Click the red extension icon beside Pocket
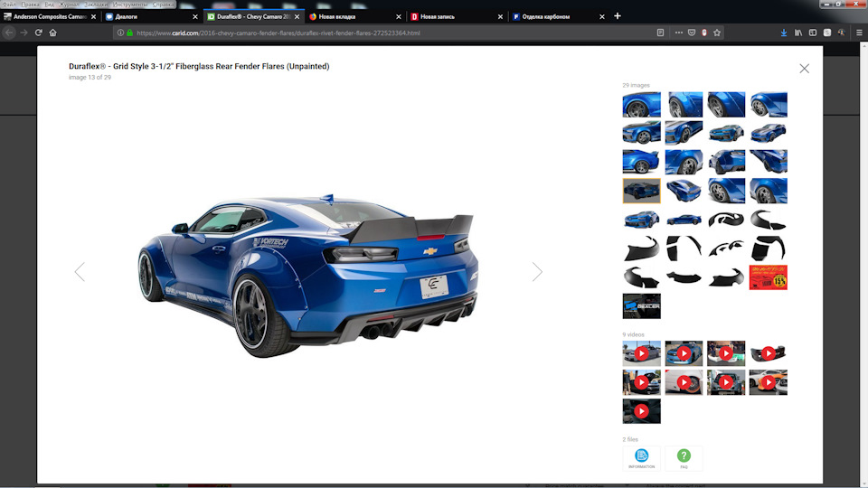Image resolution: width=868 pixels, height=488 pixels. coord(704,33)
